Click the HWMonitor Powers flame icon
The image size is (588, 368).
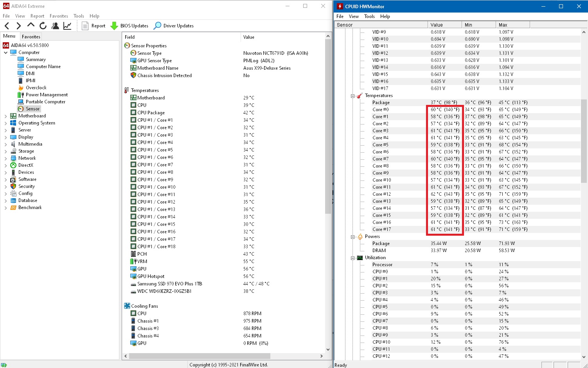click(x=360, y=236)
